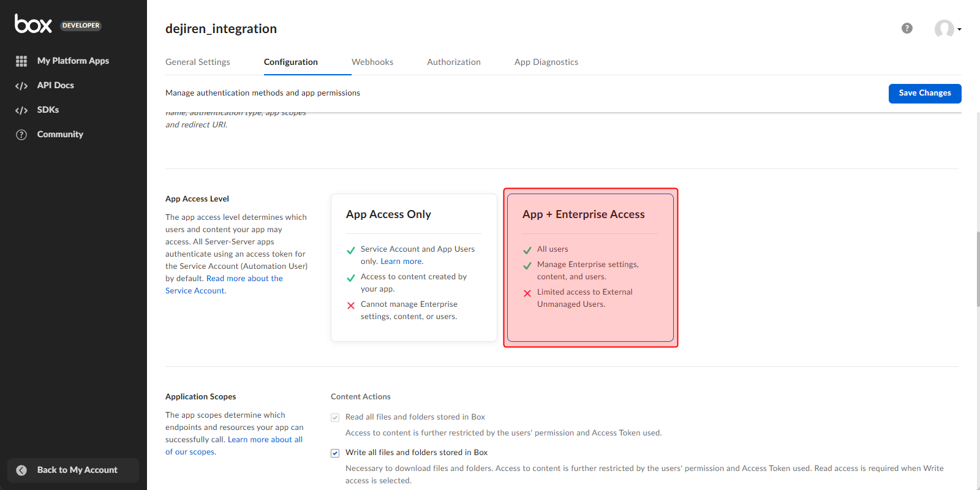The width and height of the screenshot is (980, 490).
Task: Open Community in sidebar
Action: (x=60, y=134)
